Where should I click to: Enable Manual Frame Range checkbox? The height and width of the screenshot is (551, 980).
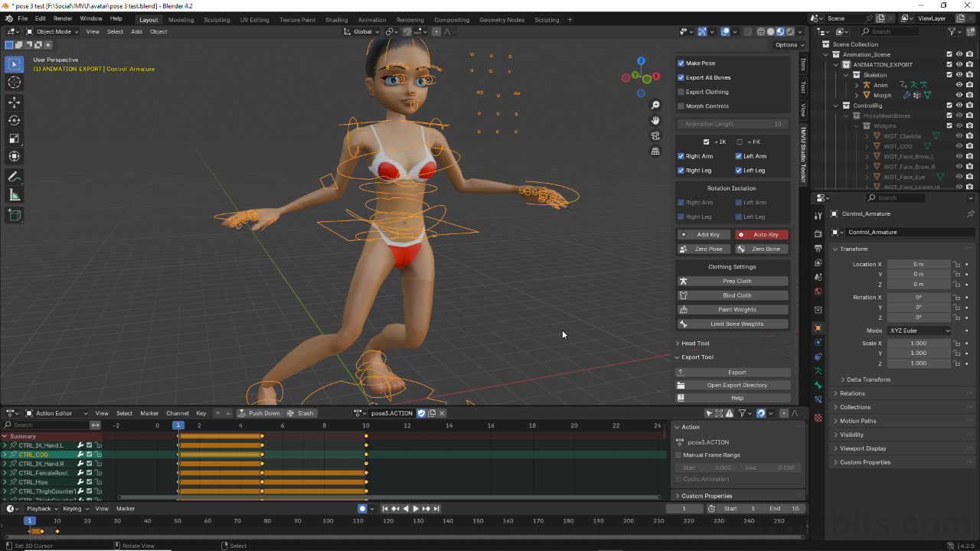[x=679, y=455]
